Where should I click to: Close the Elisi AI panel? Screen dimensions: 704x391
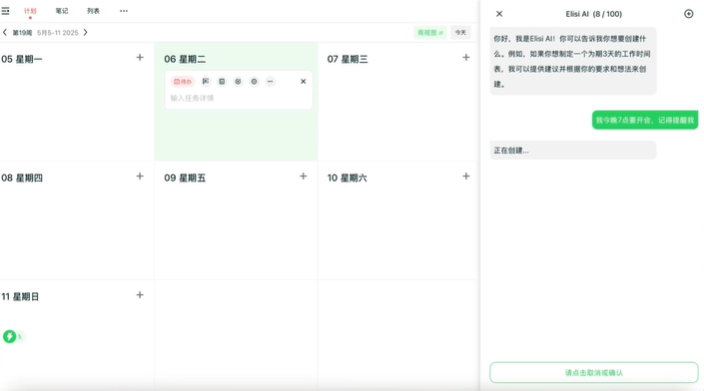(499, 14)
